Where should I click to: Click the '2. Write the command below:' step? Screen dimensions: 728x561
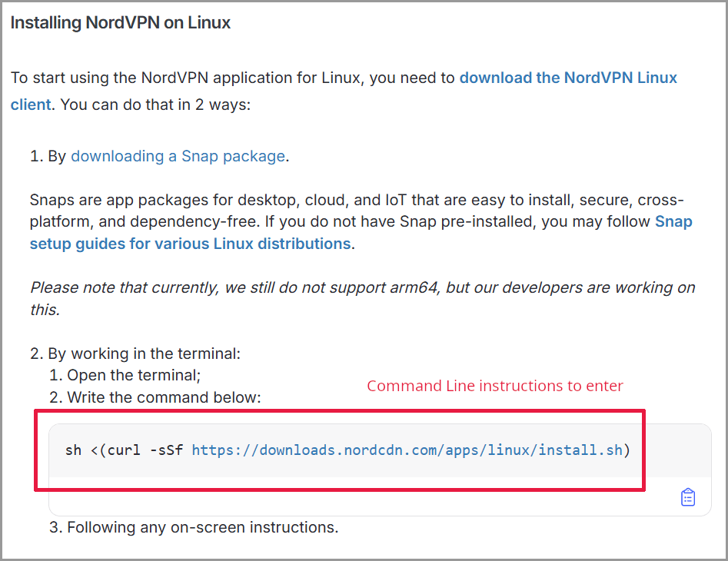tap(155, 397)
